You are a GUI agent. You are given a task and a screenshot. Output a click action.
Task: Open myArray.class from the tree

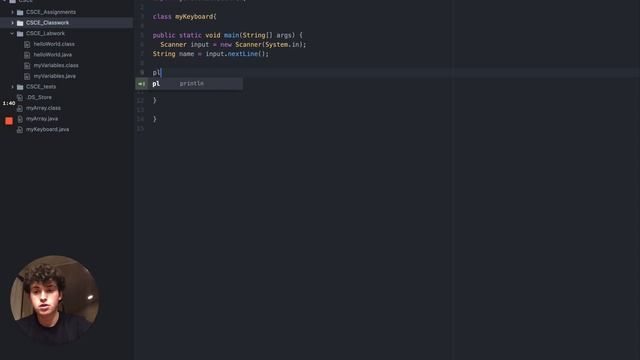coord(43,108)
